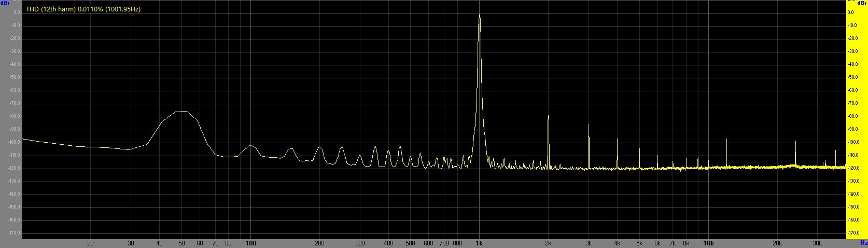Click the tip of the 1 kHz fundamental peak

(480, 14)
